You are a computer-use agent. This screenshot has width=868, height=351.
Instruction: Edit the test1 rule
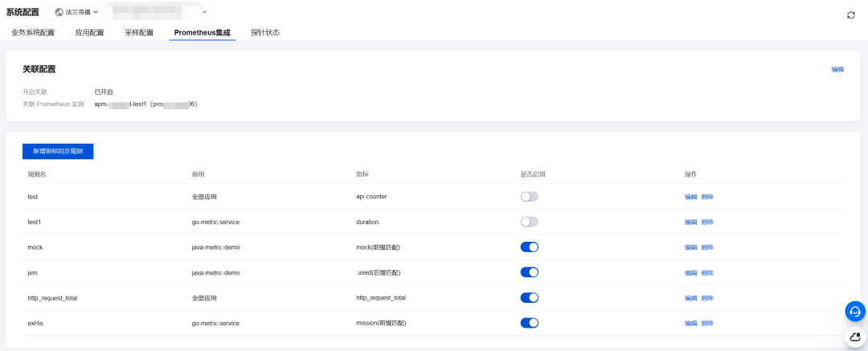click(691, 222)
